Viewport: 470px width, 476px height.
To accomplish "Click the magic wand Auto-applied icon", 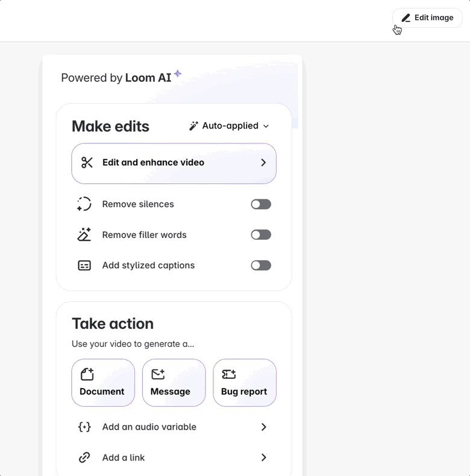I will (x=193, y=126).
